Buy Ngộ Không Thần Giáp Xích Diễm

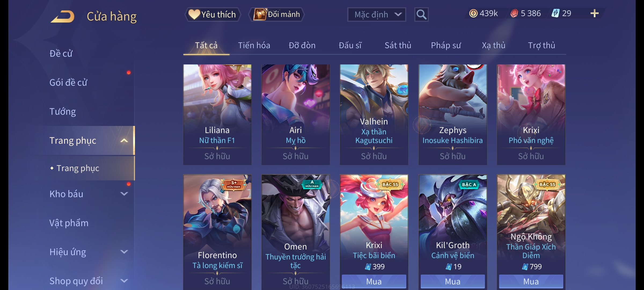(x=531, y=281)
